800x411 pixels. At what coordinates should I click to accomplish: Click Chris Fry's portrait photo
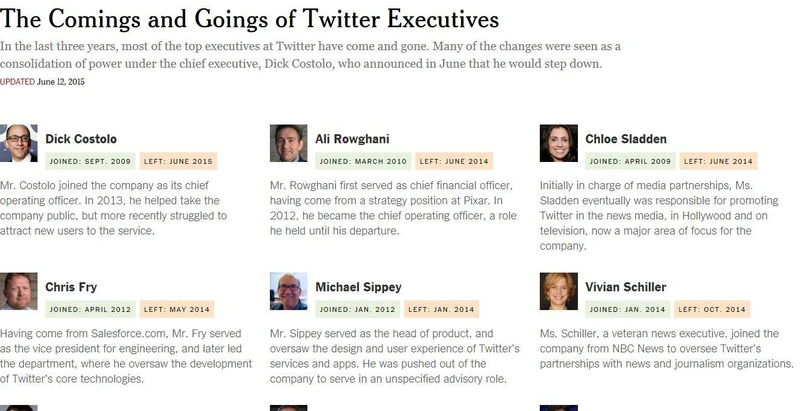[18, 291]
